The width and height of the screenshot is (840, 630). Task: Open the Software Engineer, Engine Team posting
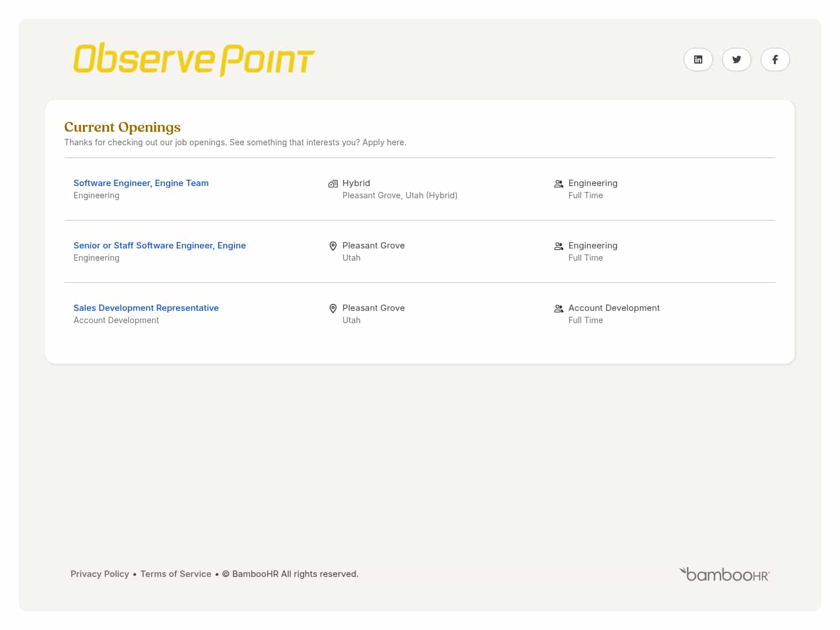(x=141, y=183)
